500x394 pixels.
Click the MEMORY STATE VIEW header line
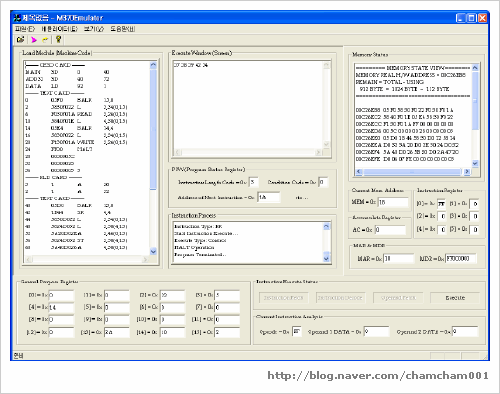(x=413, y=68)
